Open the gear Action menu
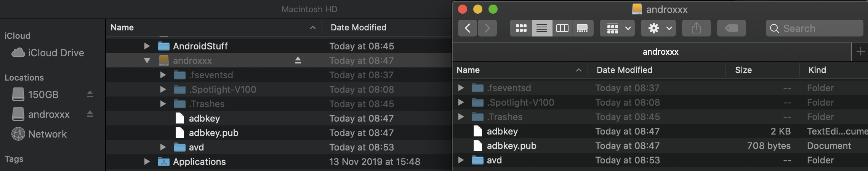Image resolution: width=868 pixels, height=171 pixels. [x=658, y=28]
